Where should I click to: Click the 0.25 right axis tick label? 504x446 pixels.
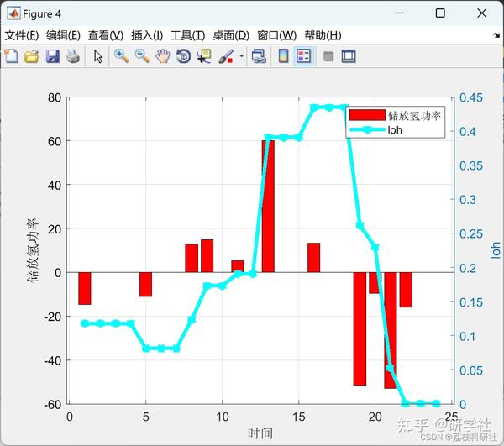tap(471, 233)
